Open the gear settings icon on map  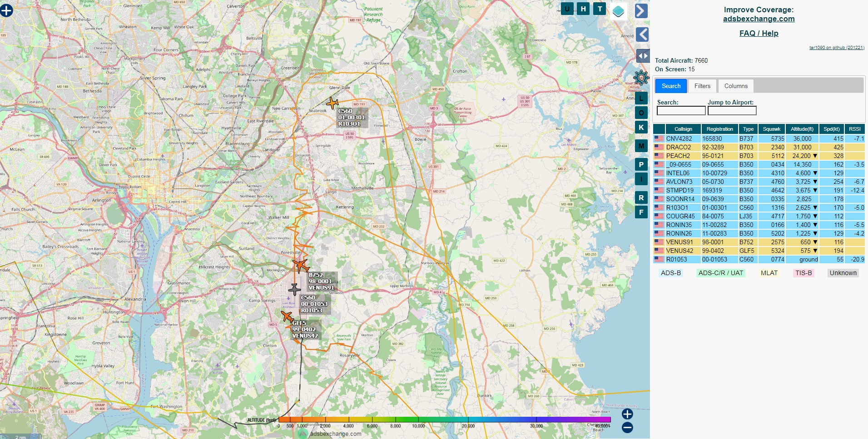(641, 78)
